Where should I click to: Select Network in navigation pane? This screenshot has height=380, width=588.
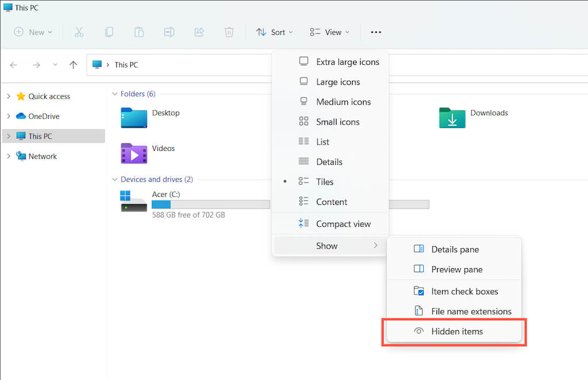pos(42,156)
